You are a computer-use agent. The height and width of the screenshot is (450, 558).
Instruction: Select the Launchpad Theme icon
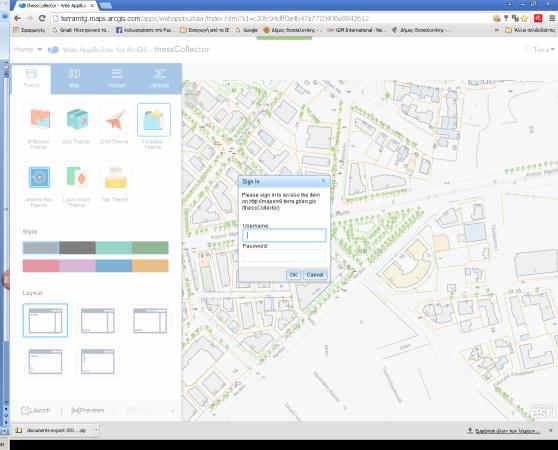pyautogui.click(x=77, y=177)
